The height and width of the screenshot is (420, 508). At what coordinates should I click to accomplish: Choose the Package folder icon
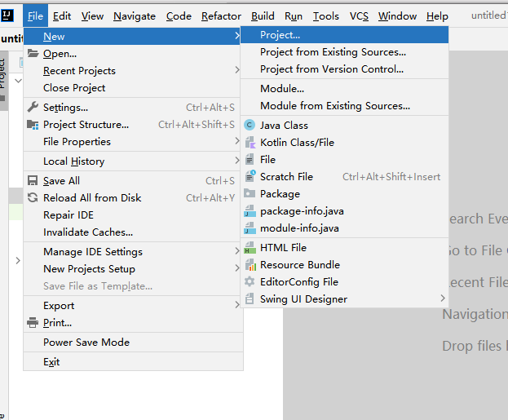250,194
